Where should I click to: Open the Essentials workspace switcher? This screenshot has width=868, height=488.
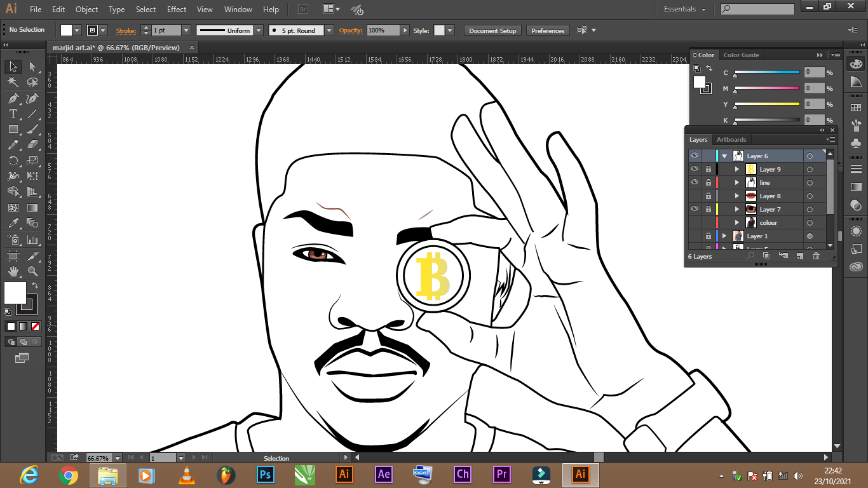[x=685, y=9]
